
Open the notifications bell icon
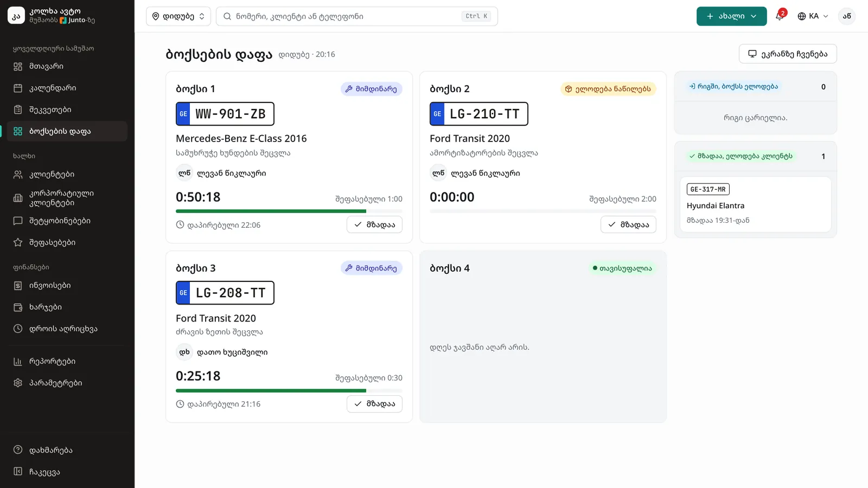pyautogui.click(x=780, y=16)
